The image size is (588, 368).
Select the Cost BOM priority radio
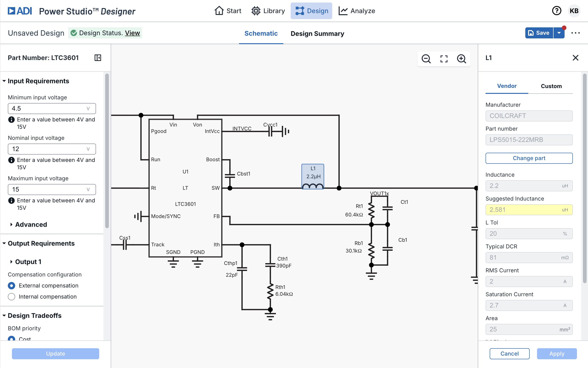11,339
